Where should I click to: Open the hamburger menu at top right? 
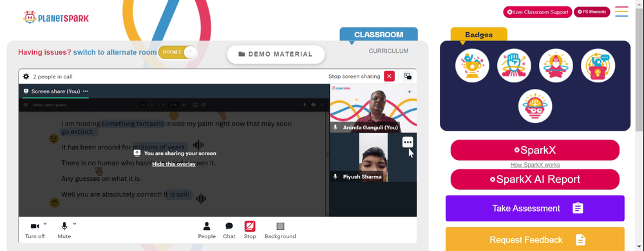pos(621,12)
